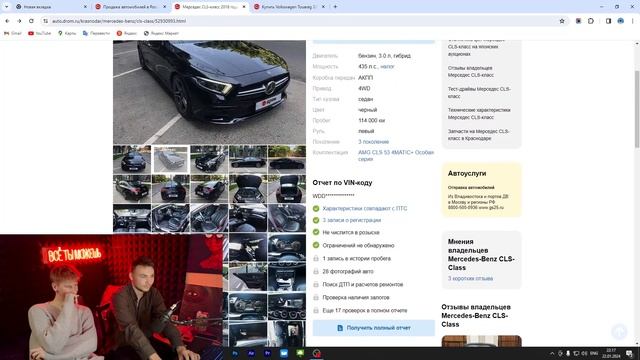
Task: Open the extensions puzzle icon
Action: 591,21
